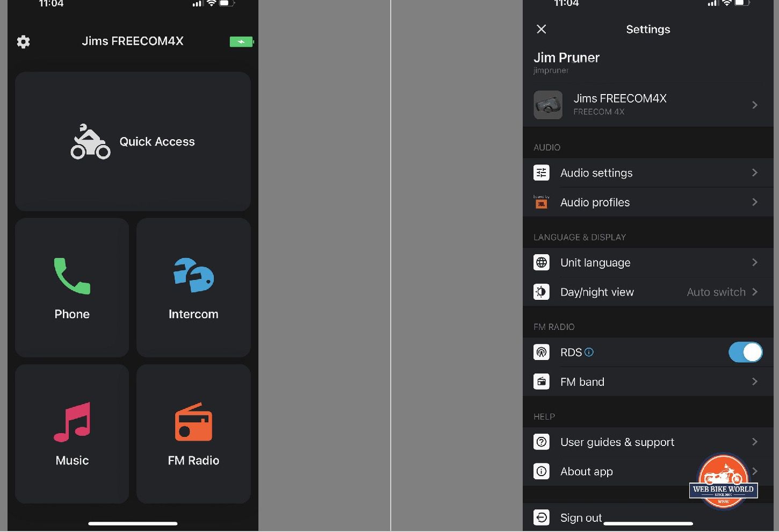Tap the Settings screen title

coord(648,29)
